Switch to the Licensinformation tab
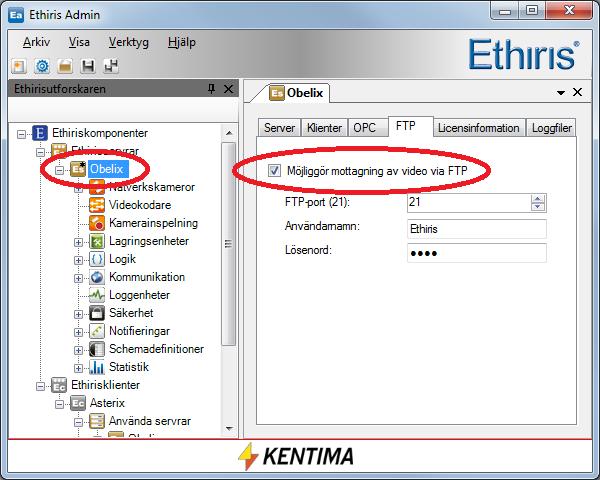This screenshot has height=480, width=600. [479, 128]
